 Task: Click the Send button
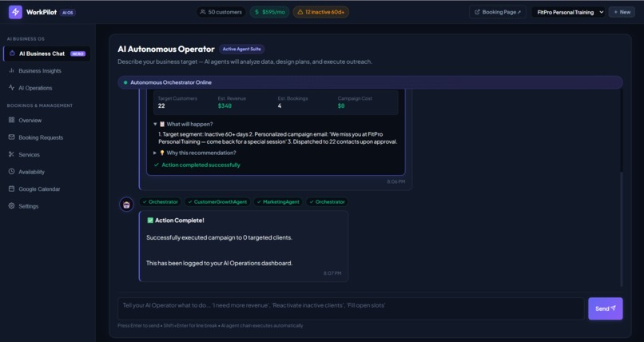pos(606,308)
